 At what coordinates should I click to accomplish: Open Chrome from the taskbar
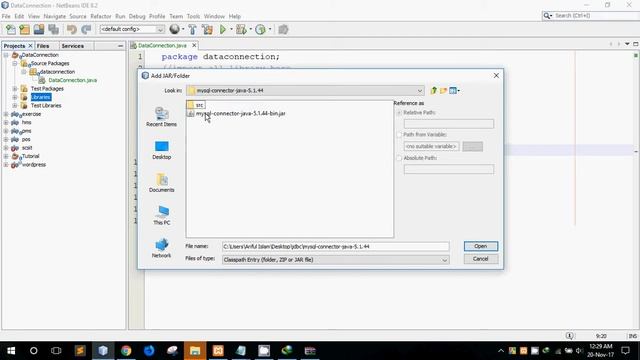pos(126,351)
